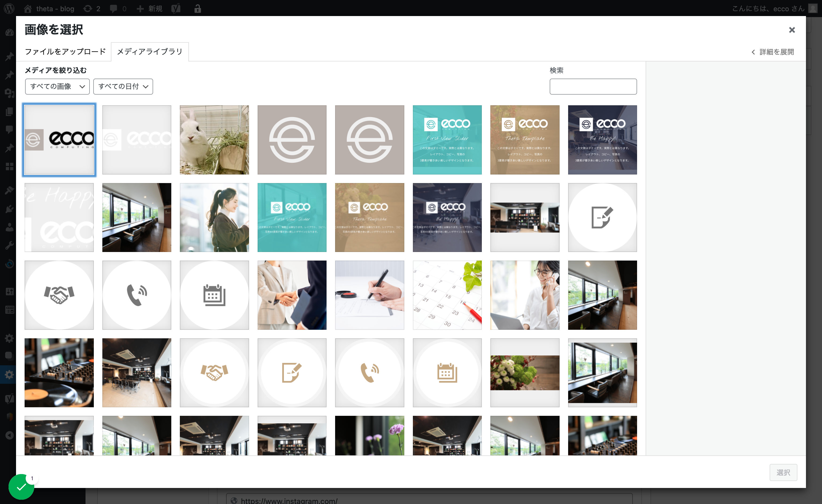The image size is (822, 504).
Task: Open the users icon in sidebar
Action: 9,227
